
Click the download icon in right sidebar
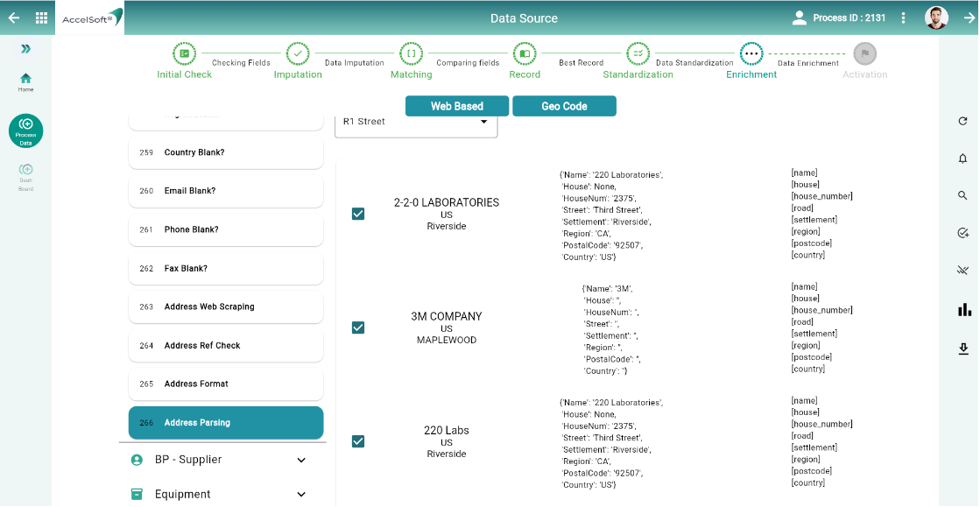tap(963, 349)
